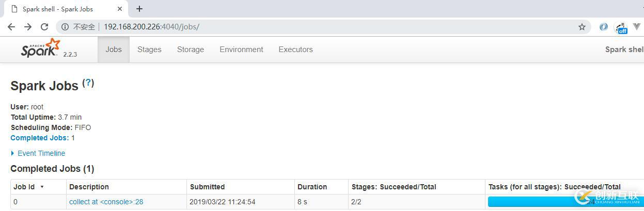Click the Apache Spark logo
The image size is (644, 211).
point(41,48)
